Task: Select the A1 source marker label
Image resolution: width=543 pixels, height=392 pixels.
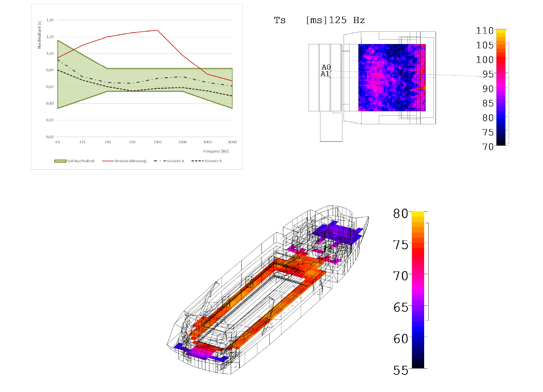Action: pos(325,74)
